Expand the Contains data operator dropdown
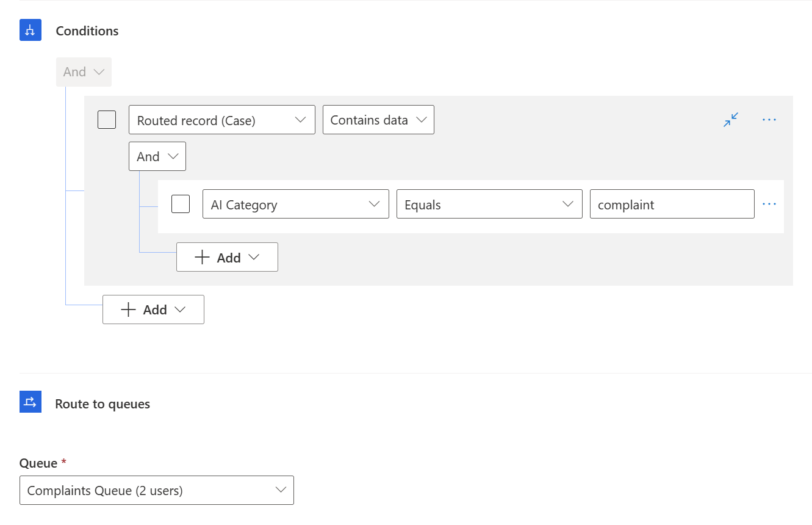Viewport: 812px width, 525px height. 378,120
